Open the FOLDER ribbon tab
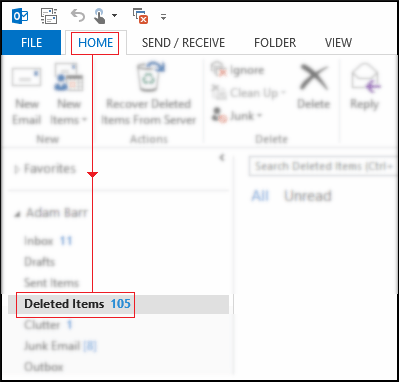The image size is (399, 382). pos(275,43)
